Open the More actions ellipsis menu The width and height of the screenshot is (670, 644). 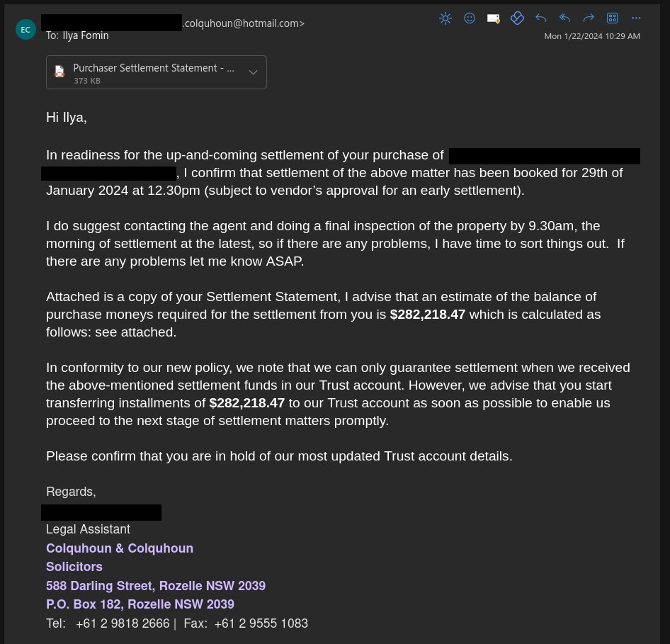coord(636,18)
